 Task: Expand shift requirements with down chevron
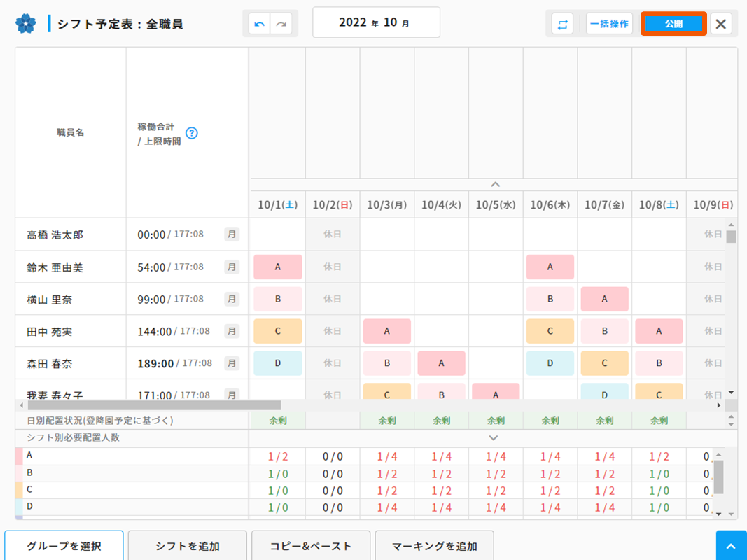pos(494,437)
